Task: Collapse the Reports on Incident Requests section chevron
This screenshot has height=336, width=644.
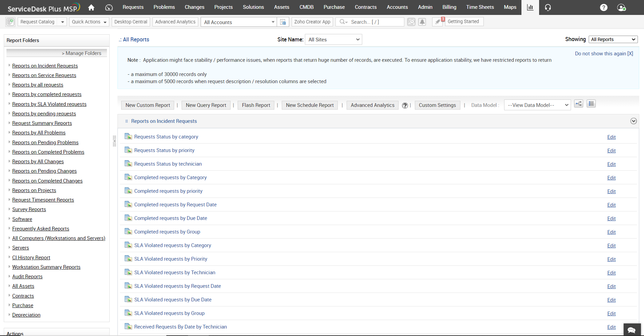Action: (633, 121)
